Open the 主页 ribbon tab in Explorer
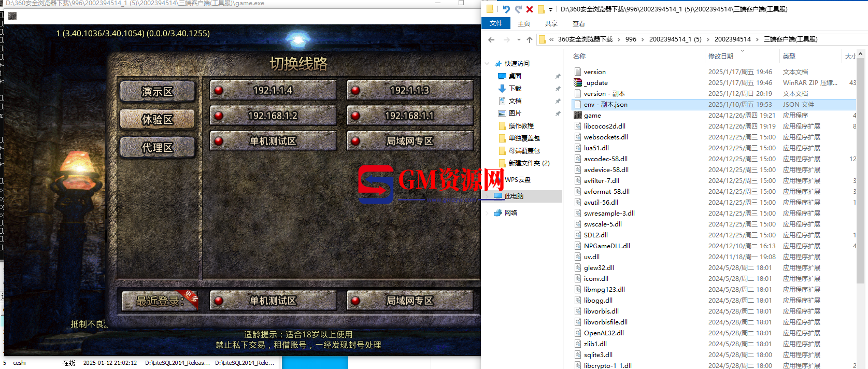The height and width of the screenshot is (369, 868). [524, 23]
